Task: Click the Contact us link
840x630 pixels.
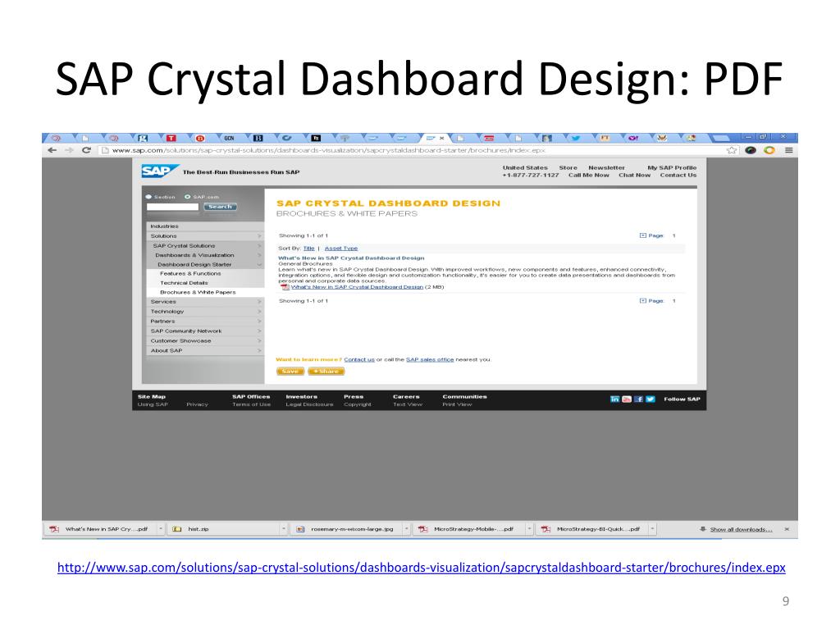Action: point(359,359)
